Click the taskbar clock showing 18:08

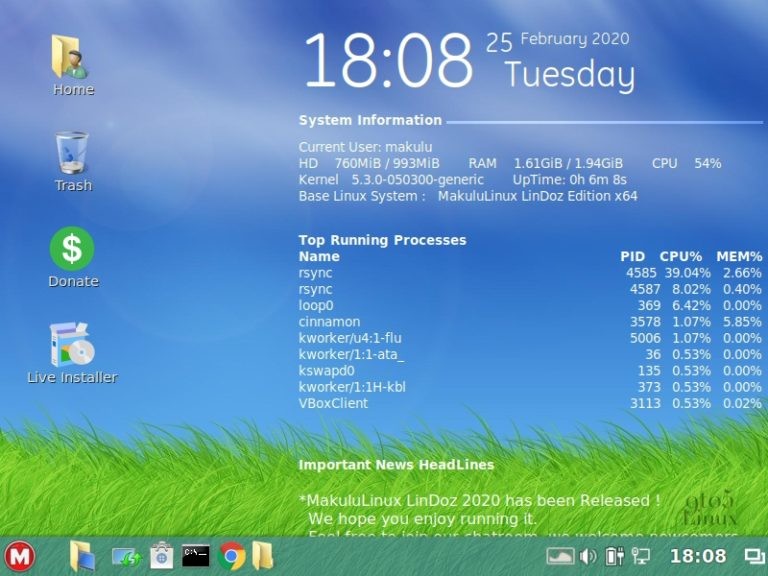point(698,556)
